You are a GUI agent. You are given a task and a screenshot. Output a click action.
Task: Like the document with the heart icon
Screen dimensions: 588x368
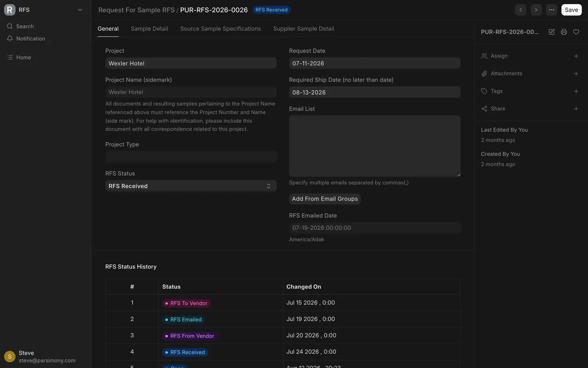[576, 32]
